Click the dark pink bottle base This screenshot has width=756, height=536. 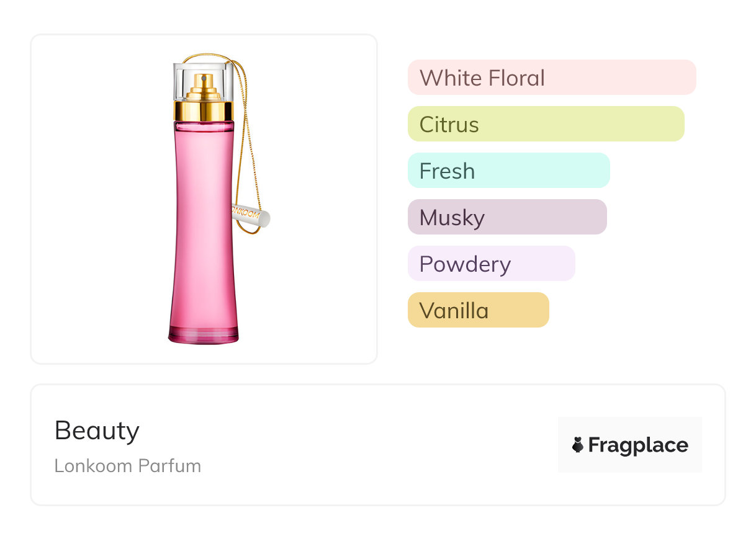[204, 335]
